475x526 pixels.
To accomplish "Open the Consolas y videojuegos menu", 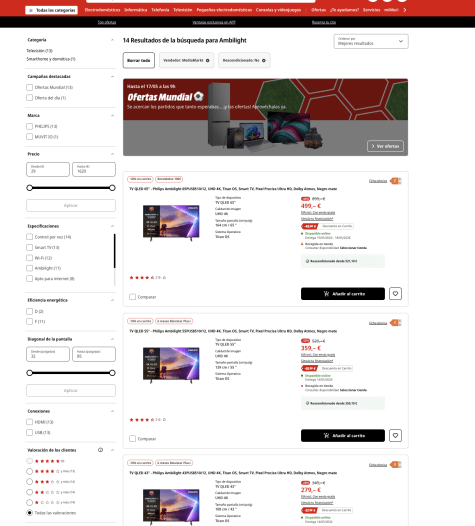I will (x=278, y=10).
